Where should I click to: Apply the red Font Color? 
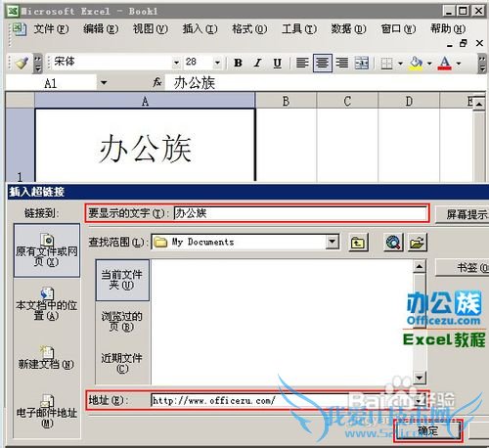[x=445, y=63]
